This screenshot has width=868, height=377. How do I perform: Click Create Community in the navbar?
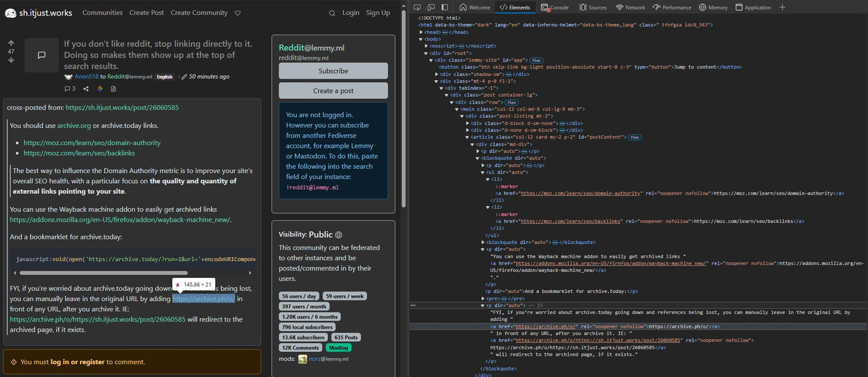[x=199, y=13]
